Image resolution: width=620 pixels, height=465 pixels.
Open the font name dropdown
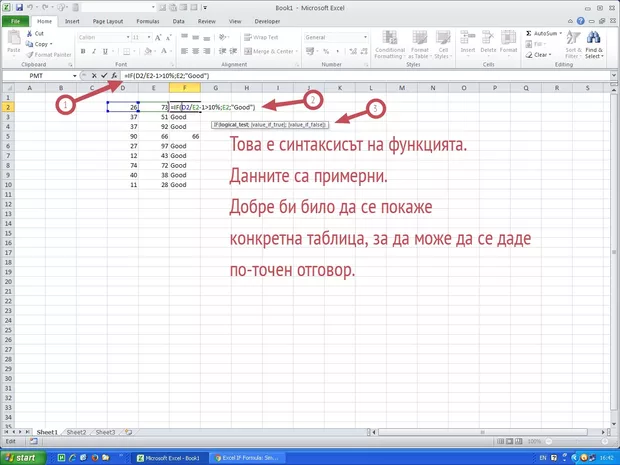[128, 38]
